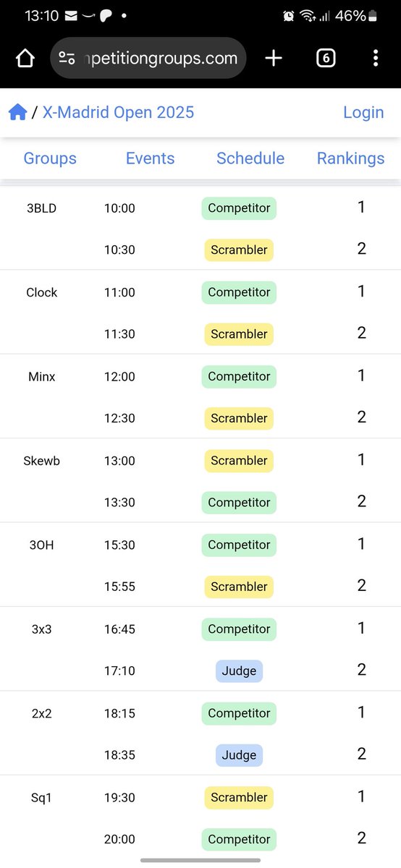Tap the 2x2 18:35 Judge badge
The image size is (401, 868).
pyautogui.click(x=239, y=755)
